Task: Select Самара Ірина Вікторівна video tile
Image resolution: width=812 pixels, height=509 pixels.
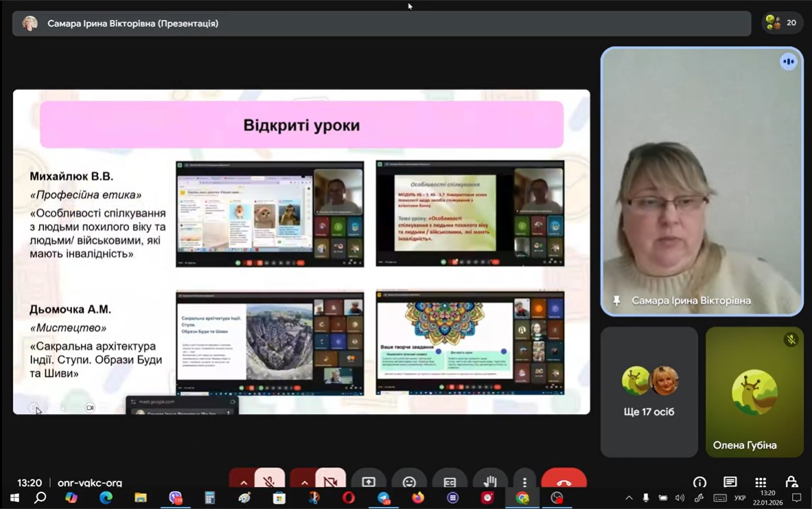Action: tap(701, 182)
